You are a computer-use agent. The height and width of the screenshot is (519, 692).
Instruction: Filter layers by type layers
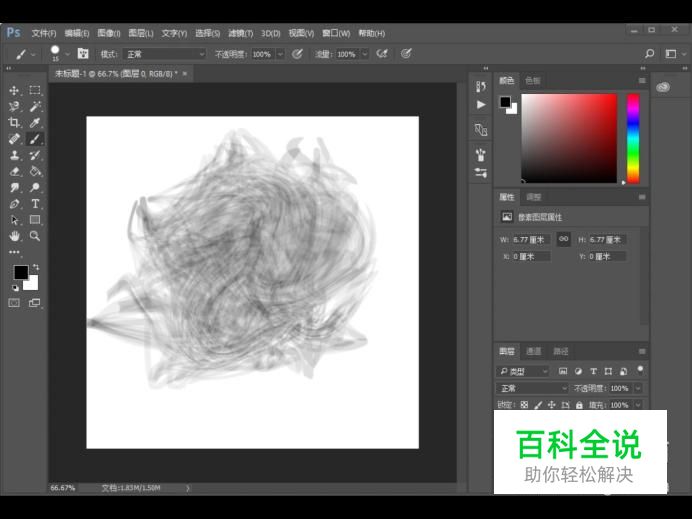[594, 371]
